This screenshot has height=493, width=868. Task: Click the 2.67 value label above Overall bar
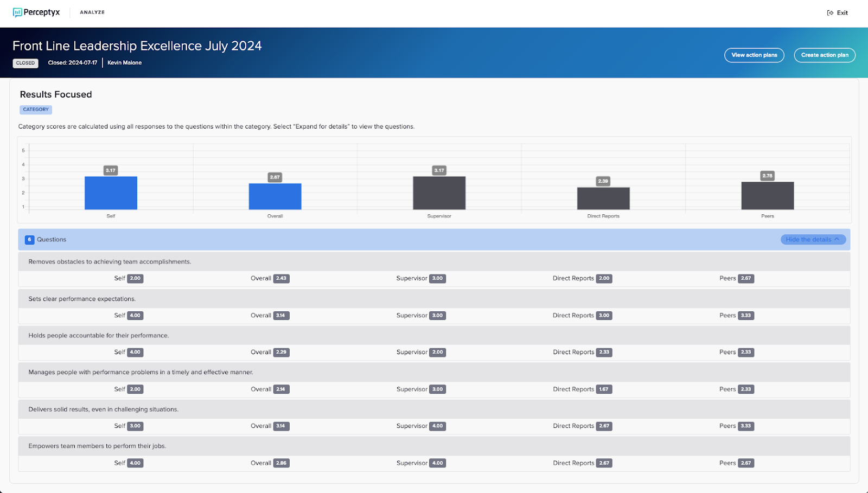click(275, 177)
